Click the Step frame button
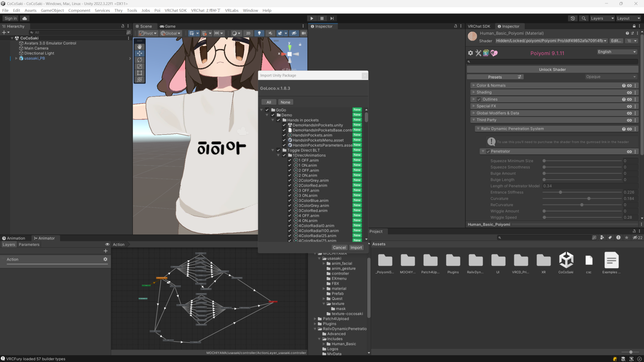This screenshot has height=362, width=644. [332, 18]
